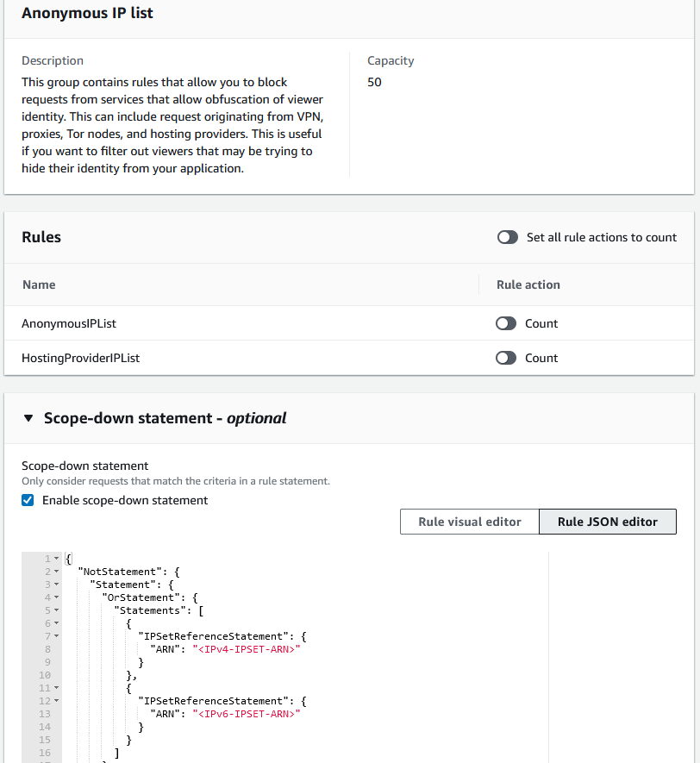The image size is (700, 763).
Task: Click the HostingProviderIPList rule name
Action: pos(79,358)
